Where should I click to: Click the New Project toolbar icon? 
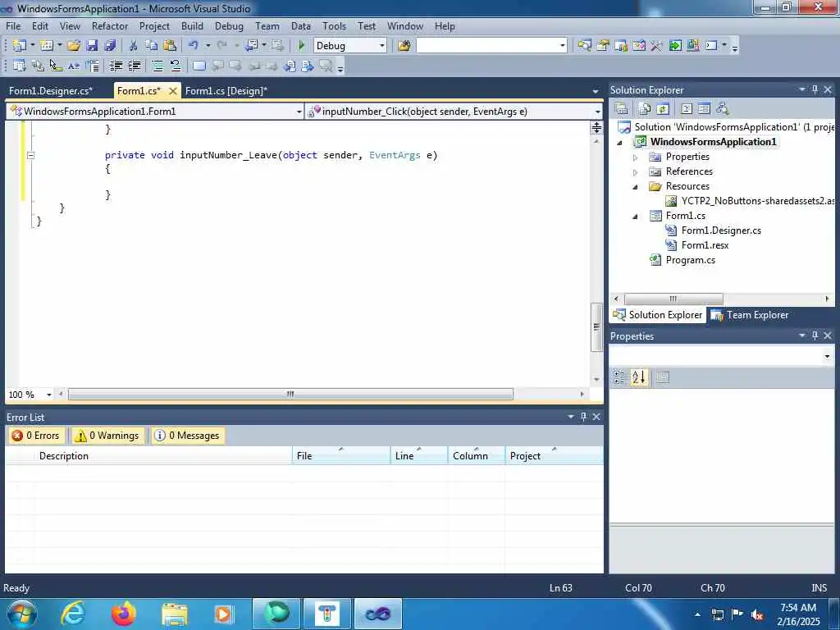[20, 46]
